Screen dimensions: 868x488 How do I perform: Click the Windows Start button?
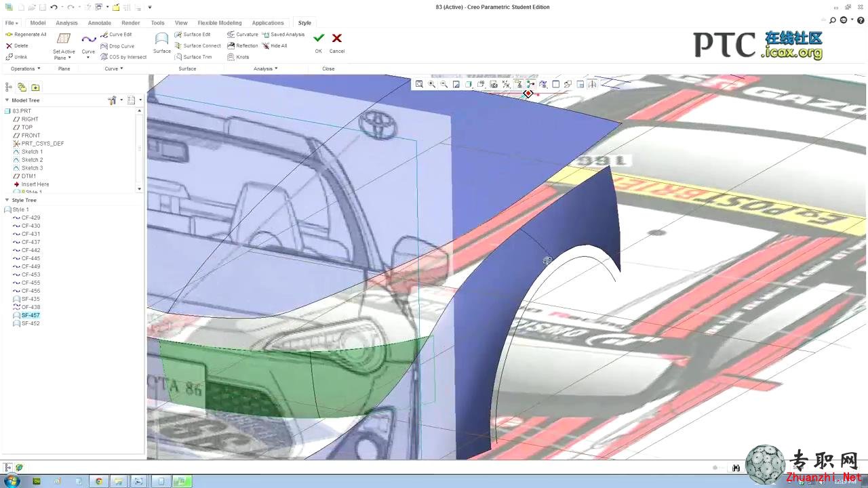(x=12, y=481)
